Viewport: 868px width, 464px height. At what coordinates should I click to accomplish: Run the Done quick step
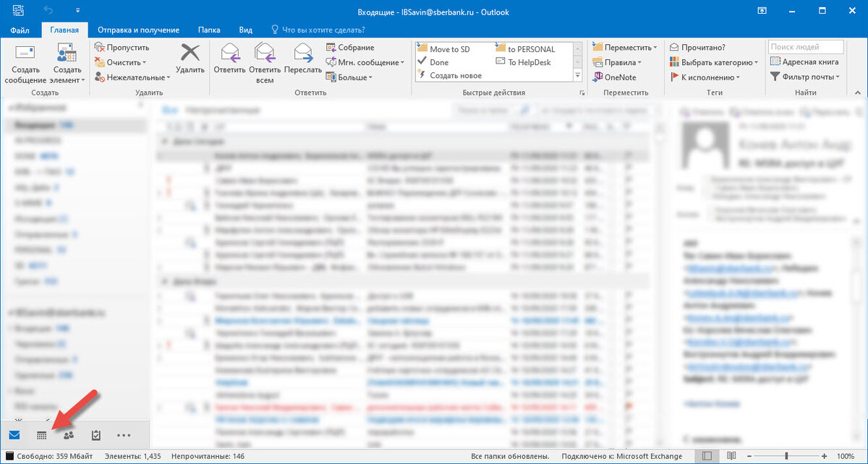(x=433, y=62)
